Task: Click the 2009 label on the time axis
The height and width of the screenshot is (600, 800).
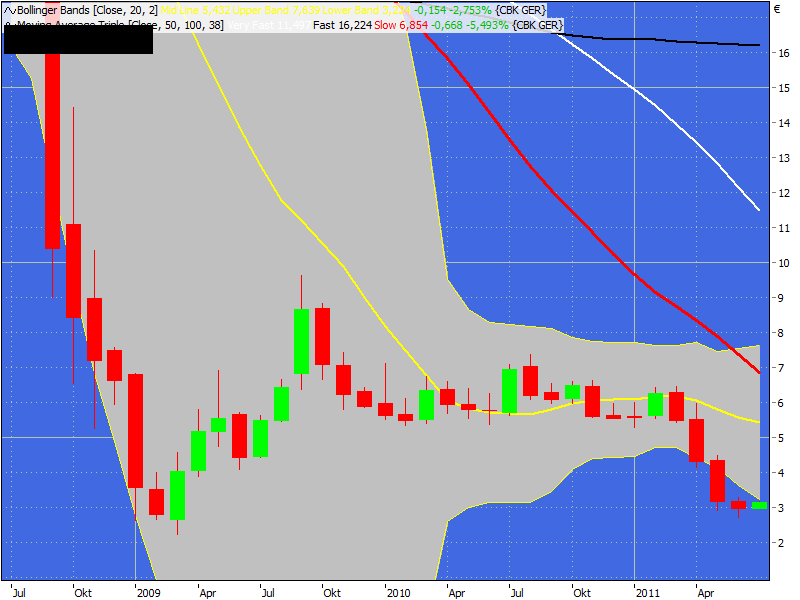Action: 148,593
